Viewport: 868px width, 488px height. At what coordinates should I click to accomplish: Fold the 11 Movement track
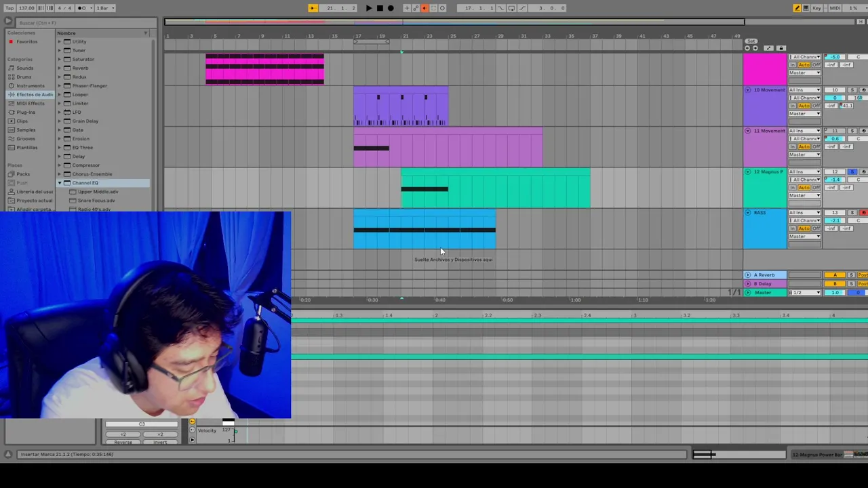748,131
